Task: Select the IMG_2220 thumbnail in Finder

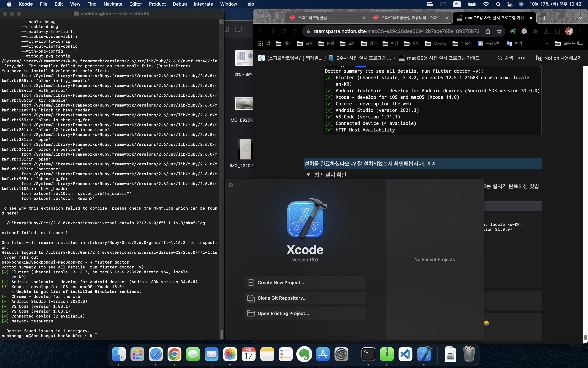Action: [x=245, y=149]
